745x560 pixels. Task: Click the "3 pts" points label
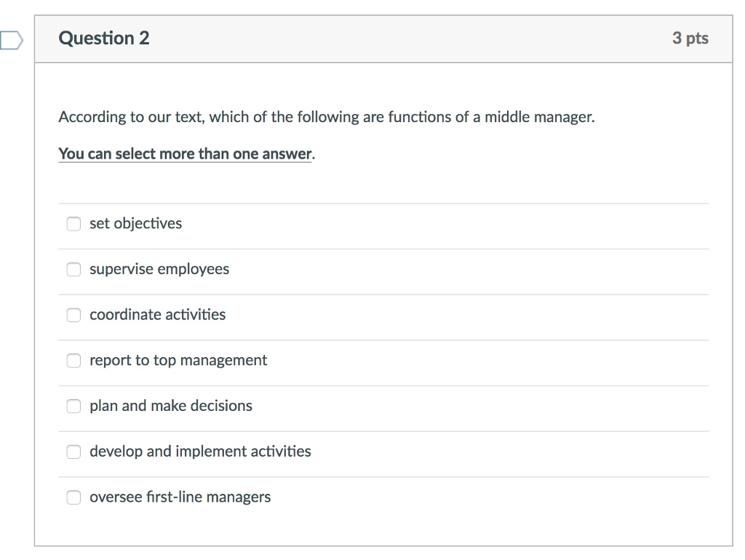[690, 39]
